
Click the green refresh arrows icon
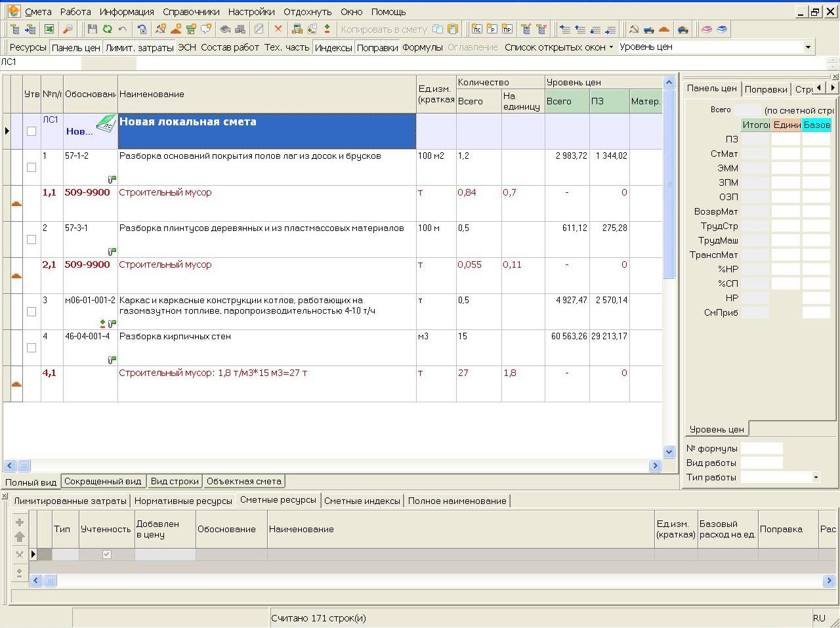pos(107,29)
